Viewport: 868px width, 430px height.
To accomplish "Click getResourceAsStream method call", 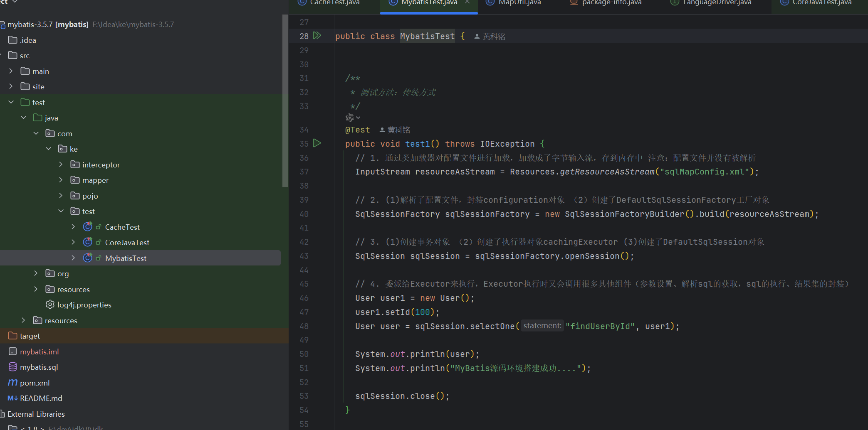I will [x=607, y=172].
